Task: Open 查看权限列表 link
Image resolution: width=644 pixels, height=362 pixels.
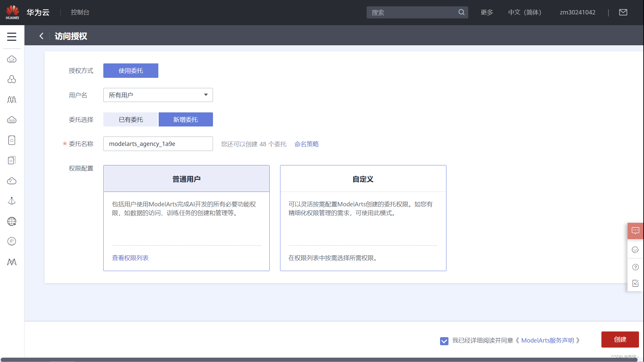Action: pos(130,258)
